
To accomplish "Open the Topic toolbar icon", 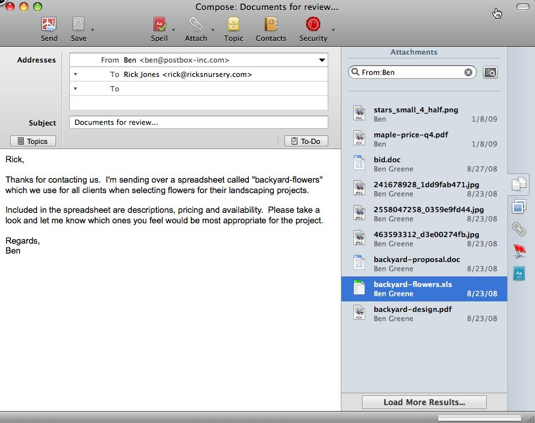I will [233, 25].
